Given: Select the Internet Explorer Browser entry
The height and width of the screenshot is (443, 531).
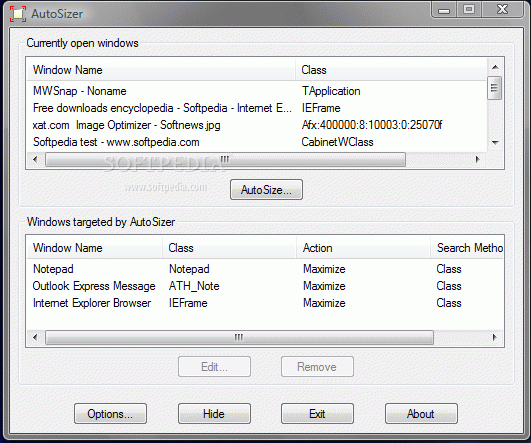Looking at the screenshot, I should point(265,303).
